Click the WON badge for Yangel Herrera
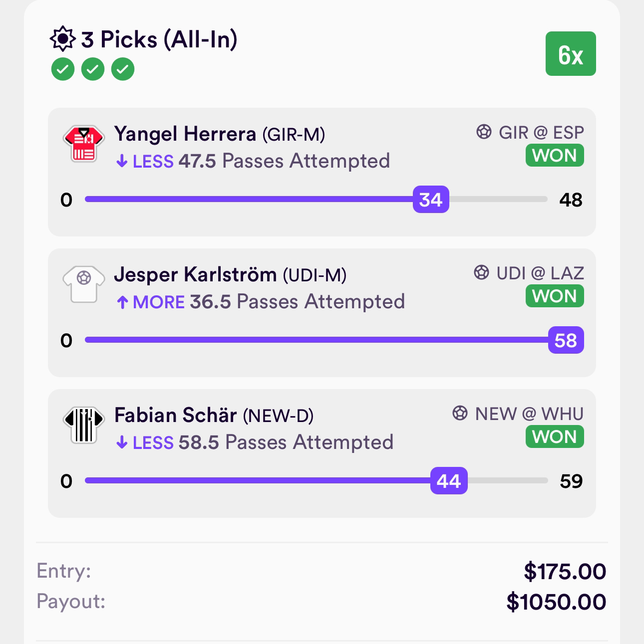This screenshot has height=644, width=644. click(555, 156)
